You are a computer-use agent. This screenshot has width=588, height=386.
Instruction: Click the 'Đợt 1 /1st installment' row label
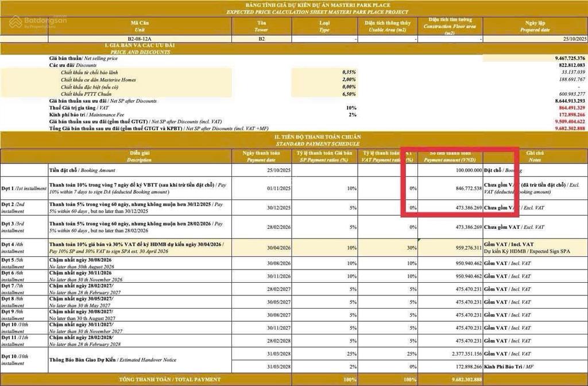click(x=24, y=188)
